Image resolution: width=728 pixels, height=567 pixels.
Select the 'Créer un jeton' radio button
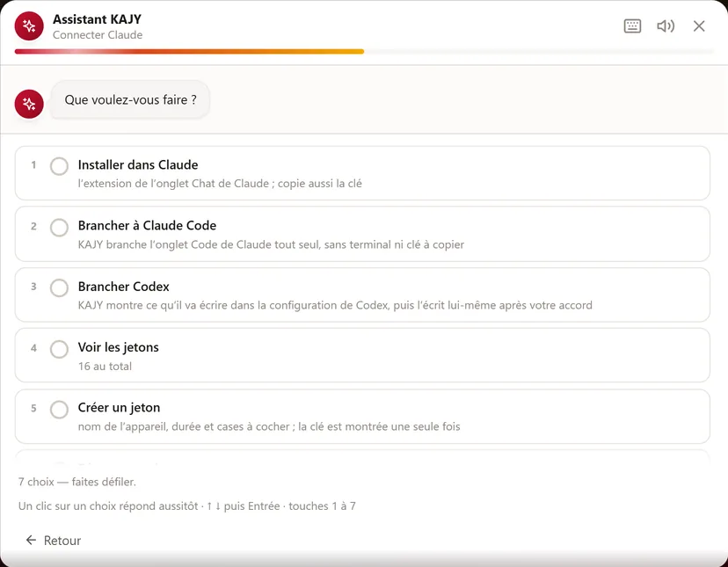point(60,409)
